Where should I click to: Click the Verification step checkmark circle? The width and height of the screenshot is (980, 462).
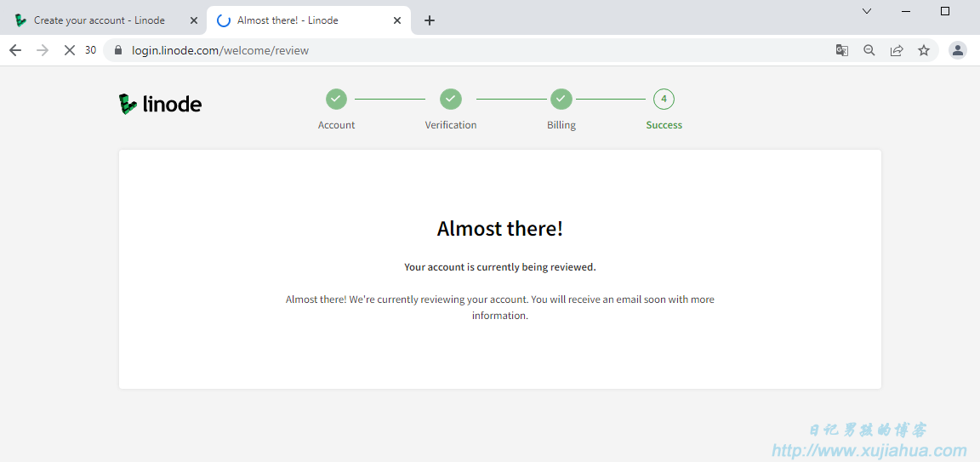click(x=451, y=99)
